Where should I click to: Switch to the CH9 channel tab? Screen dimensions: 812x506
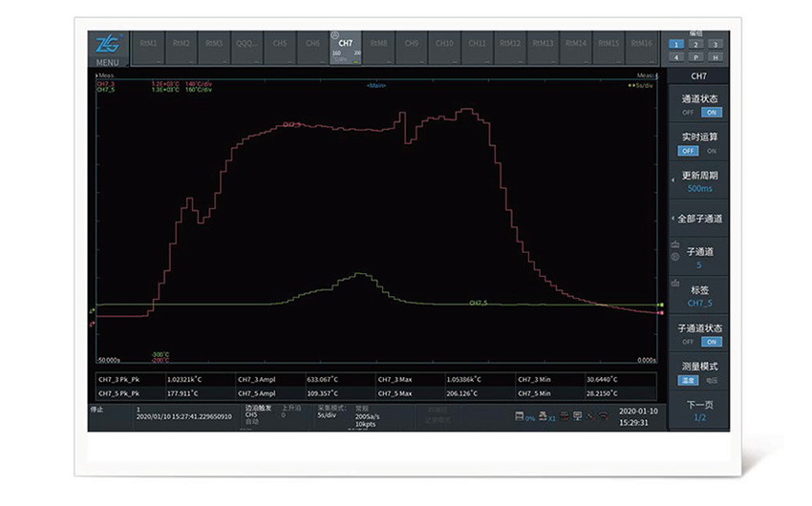411,48
